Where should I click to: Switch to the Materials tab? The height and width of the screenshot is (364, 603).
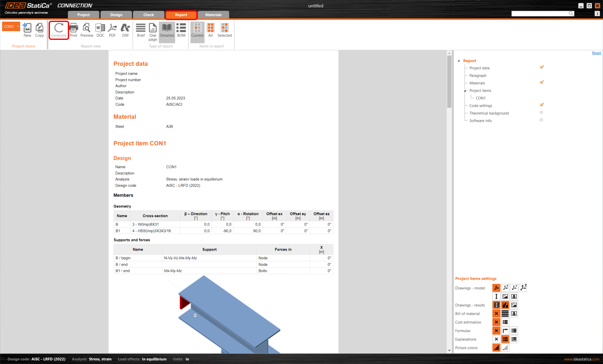coord(213,15)
